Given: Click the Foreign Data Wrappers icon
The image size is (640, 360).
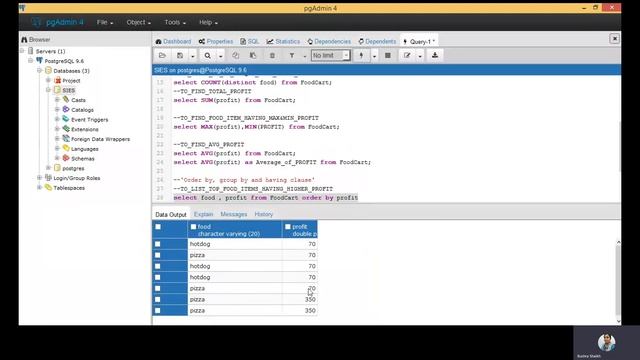Looking at the screenshot, I should pos(66,139).
